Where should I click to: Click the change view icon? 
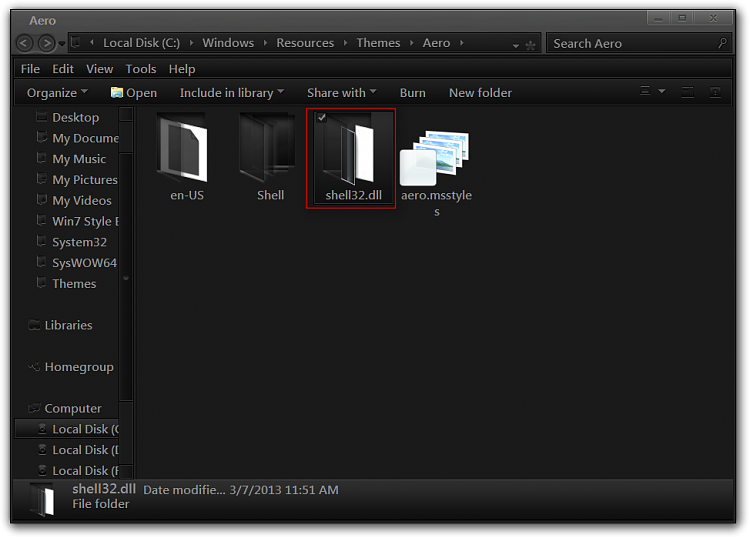click(x=645, y=91)
